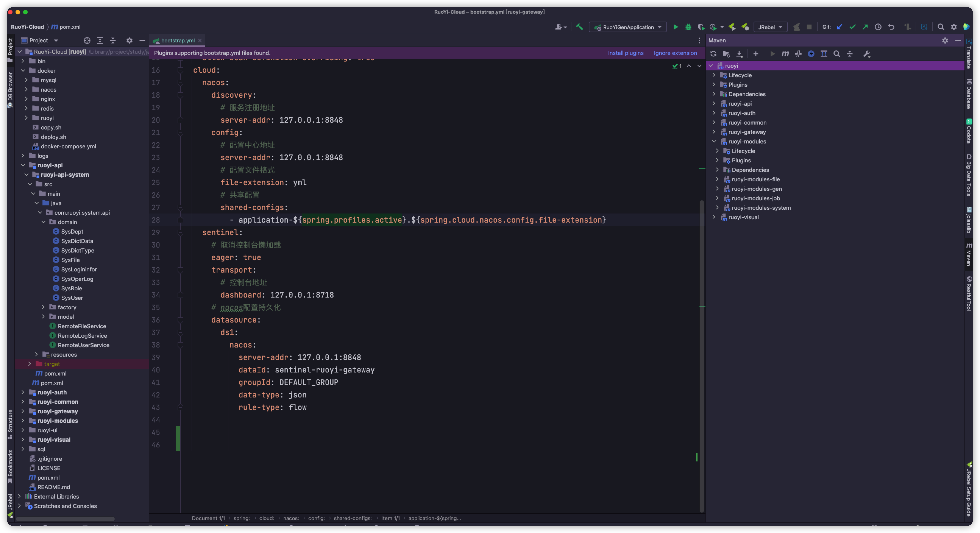The height and width of the screenshot is (533, 980).
Task: Add a Maven project with the plus icon
Action: pyautogui.click(x=756, y=54)
